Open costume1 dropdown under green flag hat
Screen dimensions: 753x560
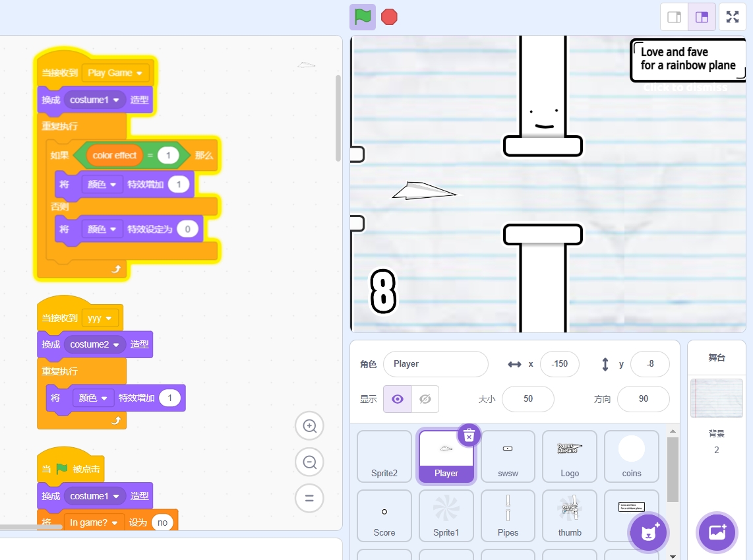point(94,496)
